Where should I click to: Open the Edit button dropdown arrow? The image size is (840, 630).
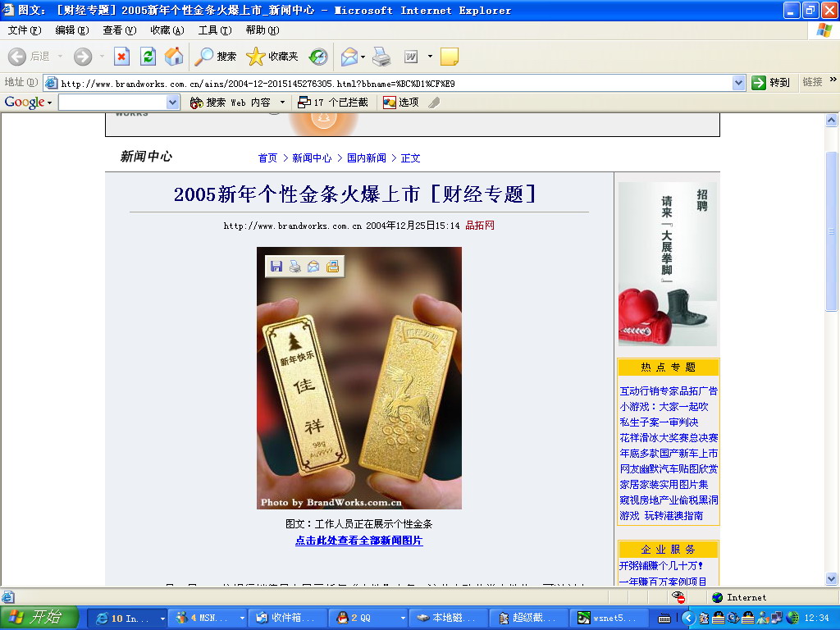tap(430, 57)
